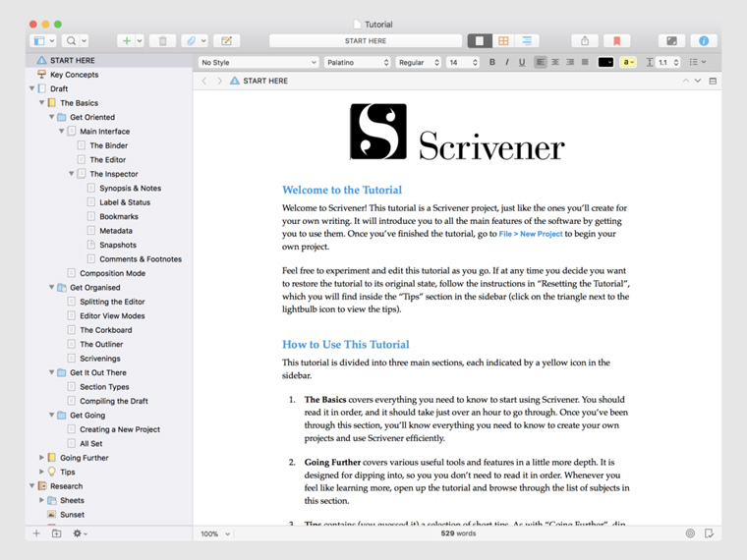Open the yellow highlight color picker
Screen dimensions: 747x560
point(628,62)
